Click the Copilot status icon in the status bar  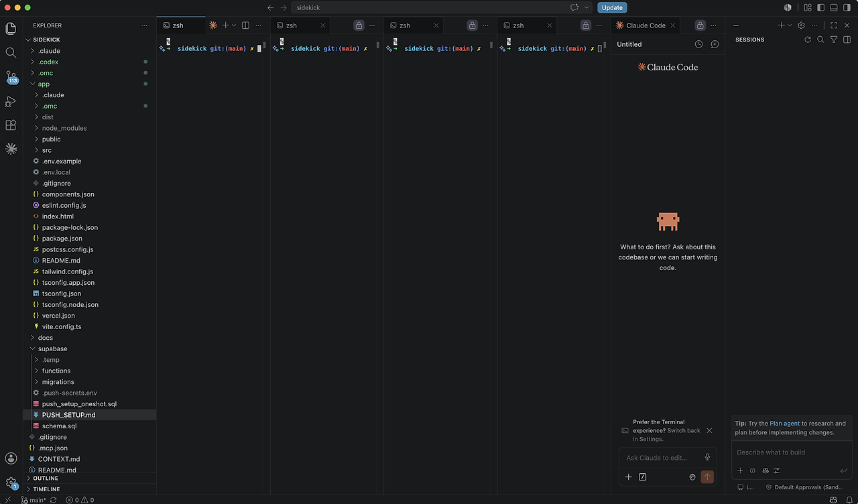coord(834,500)
